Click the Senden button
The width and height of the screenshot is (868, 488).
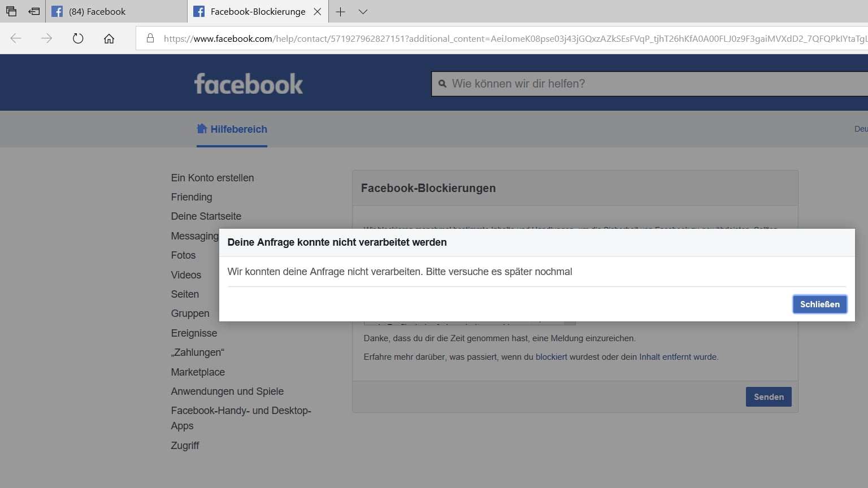click(769, 397)
